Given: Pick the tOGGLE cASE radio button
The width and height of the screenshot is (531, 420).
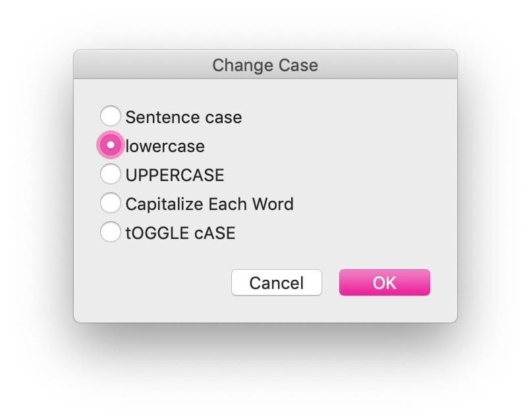Looking at the screenshot, I should pos(111,232).
